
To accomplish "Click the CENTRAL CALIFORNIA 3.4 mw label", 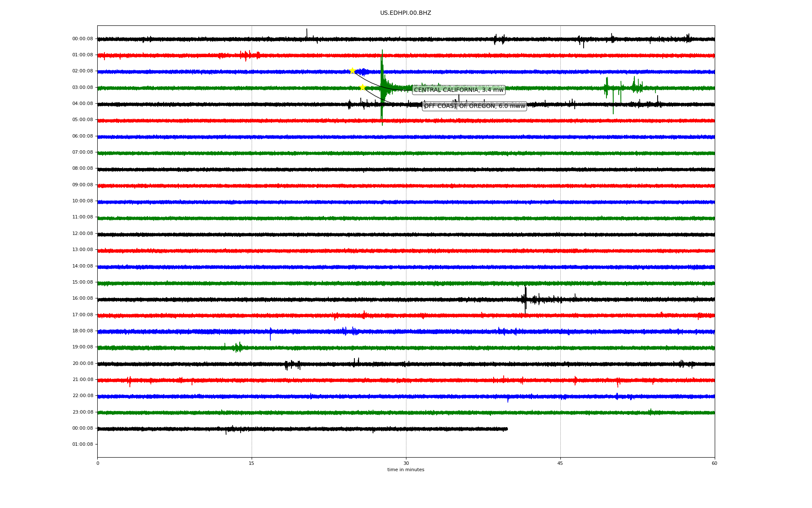I will point(458,90).
